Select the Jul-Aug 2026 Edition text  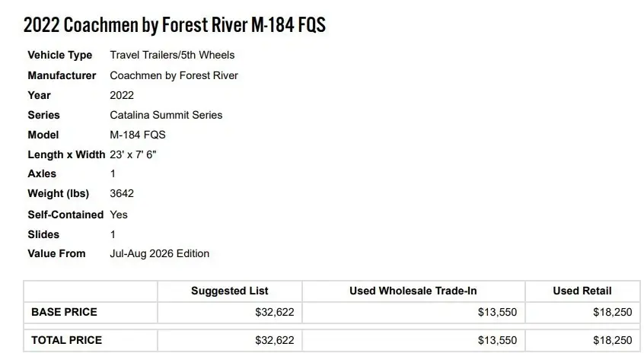coord(159,253)
